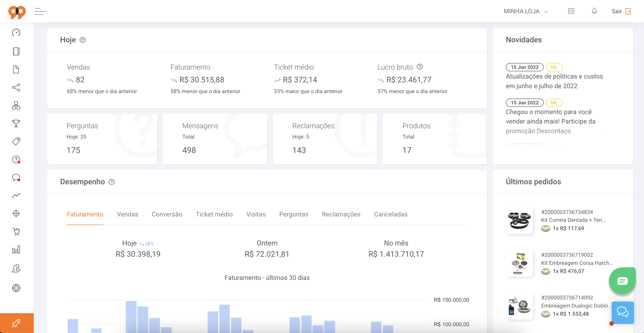Click the Kit Correia Dentada order thumbnail
Image resolution: width=644 pixels, height=333 pixels.
click(519, 220)
